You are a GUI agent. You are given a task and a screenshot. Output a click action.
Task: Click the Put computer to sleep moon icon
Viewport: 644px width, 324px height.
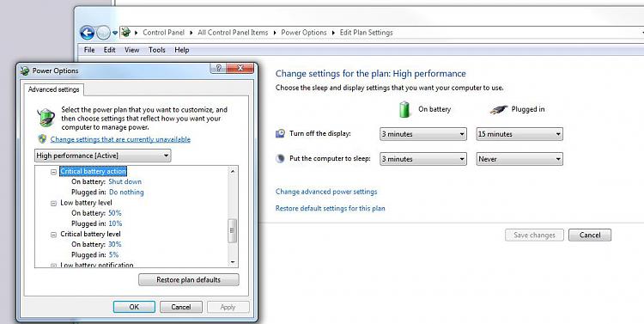tap(280, 159)
